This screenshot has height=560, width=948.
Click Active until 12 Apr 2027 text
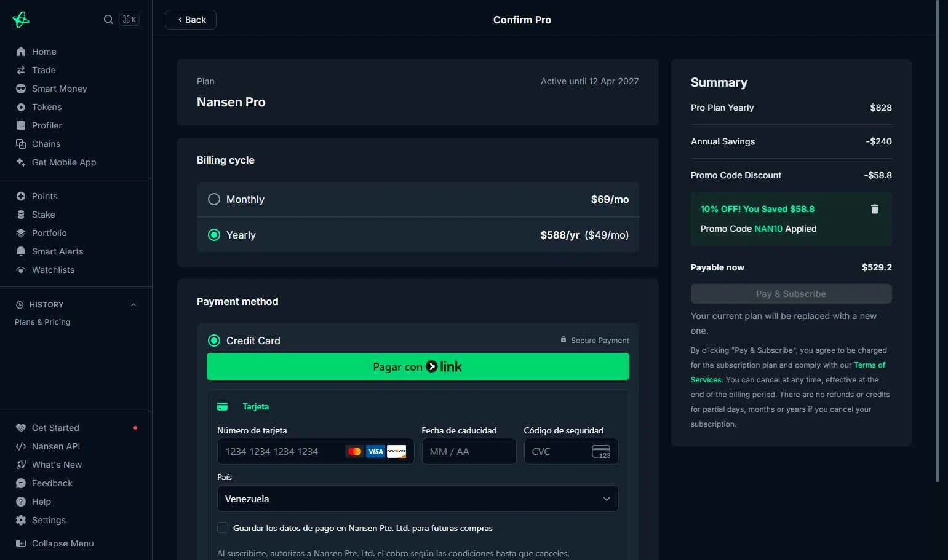589,81
